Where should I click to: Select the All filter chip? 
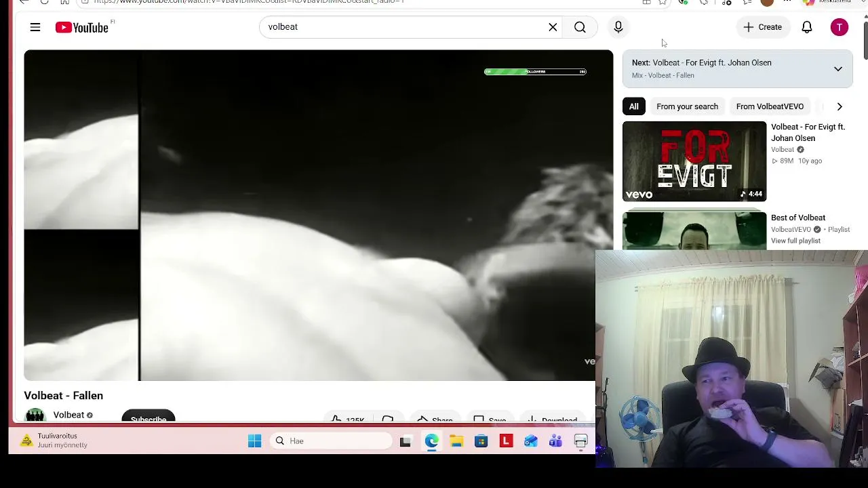tap(633, 106)
